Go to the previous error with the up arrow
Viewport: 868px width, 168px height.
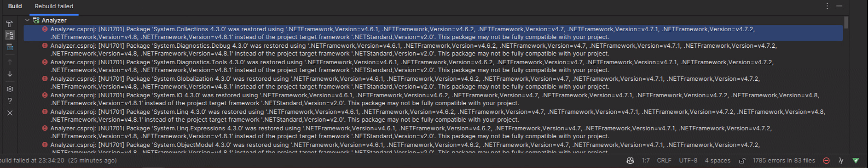10,62
